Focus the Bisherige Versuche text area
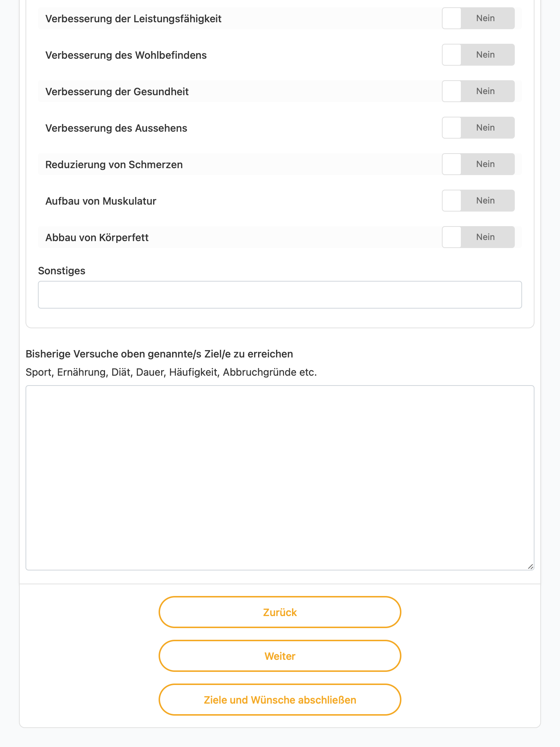 click(x=280, y=478)
